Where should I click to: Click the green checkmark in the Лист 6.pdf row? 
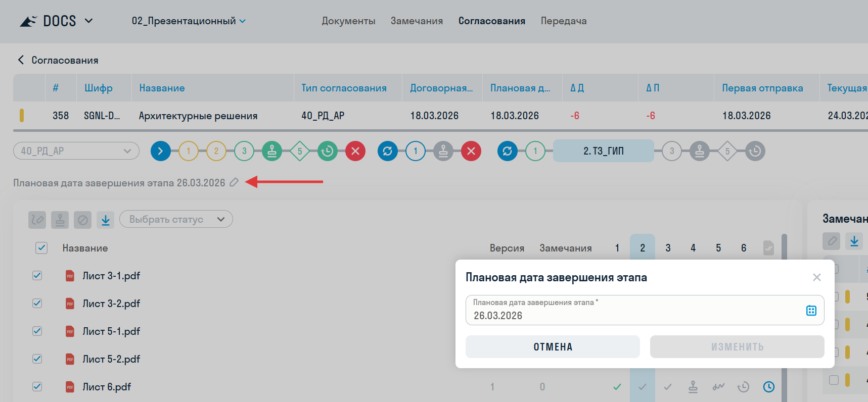(617, 387)
